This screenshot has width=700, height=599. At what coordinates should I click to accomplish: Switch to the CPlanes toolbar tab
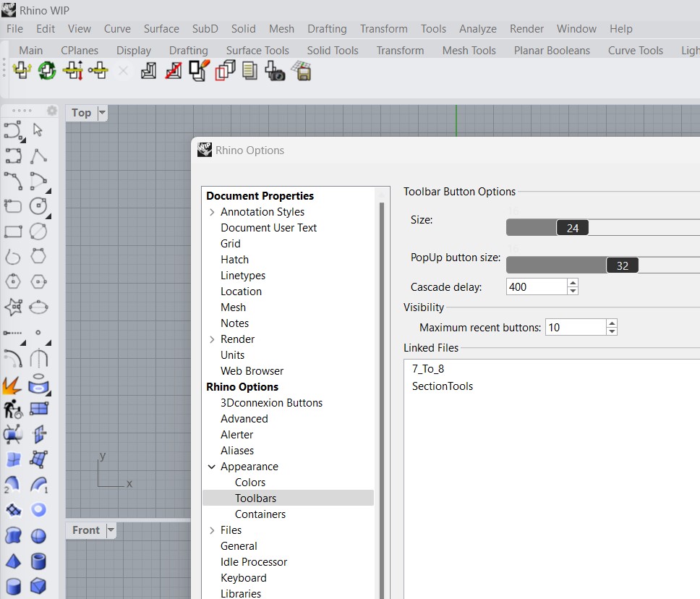pyautogui.click(x=80, y=51)
